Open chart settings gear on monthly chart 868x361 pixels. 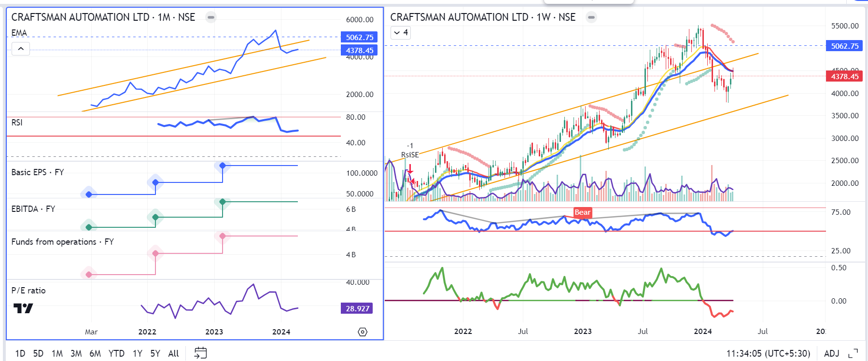coord(363,332)
